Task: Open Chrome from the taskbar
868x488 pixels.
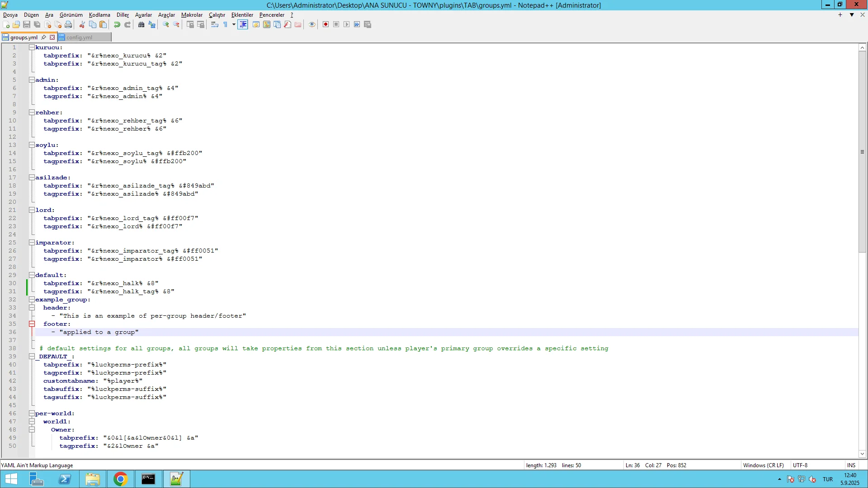Action: click(x=120, y=479)
